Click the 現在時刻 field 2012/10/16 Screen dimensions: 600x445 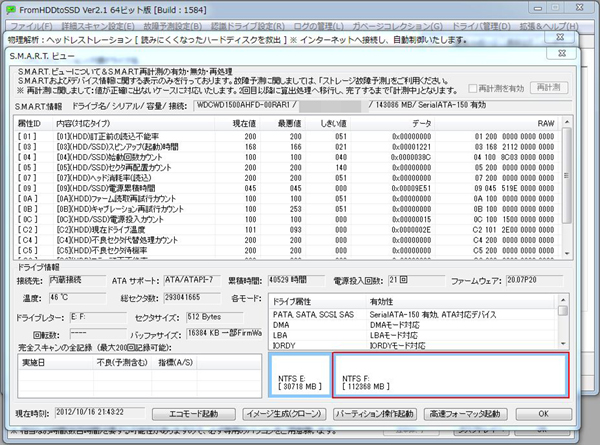click(x=100, y=412)
